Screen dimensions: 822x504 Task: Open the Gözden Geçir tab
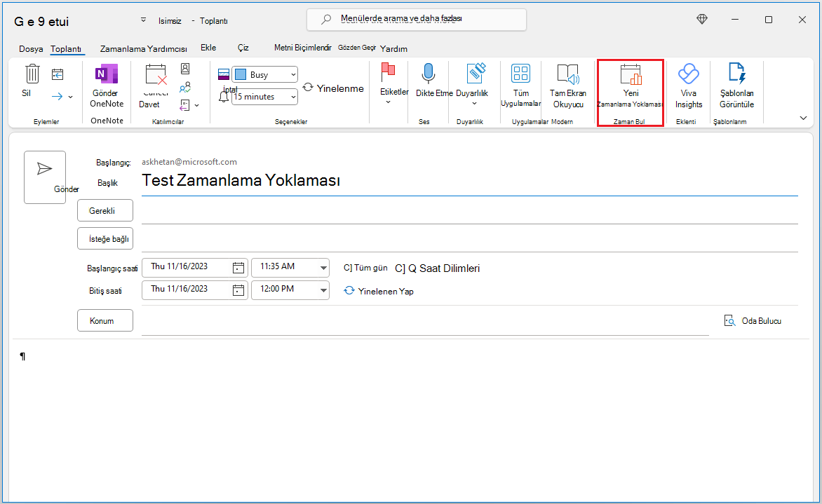pyautogui.click(x=356, y=48)
